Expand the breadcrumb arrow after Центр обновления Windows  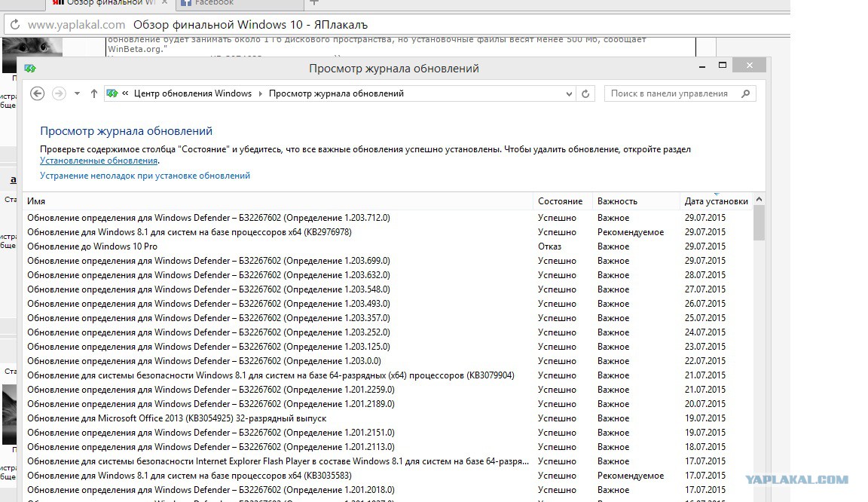pos(260,93)
